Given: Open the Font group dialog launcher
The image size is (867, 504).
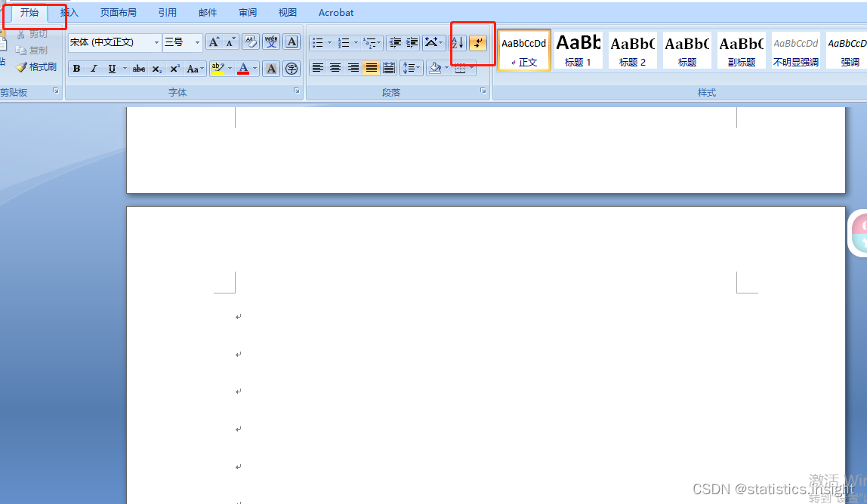Looking at the screenshot, I should coord(296,90).
